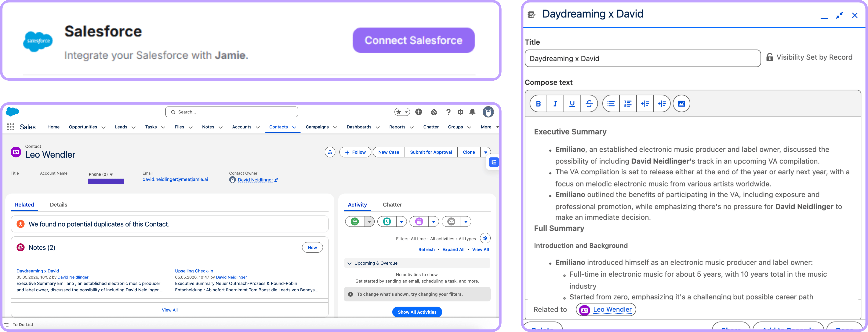868x332 pixels.
Task: Click the insert image icon in note editor
Action: [x=681, y=104]
